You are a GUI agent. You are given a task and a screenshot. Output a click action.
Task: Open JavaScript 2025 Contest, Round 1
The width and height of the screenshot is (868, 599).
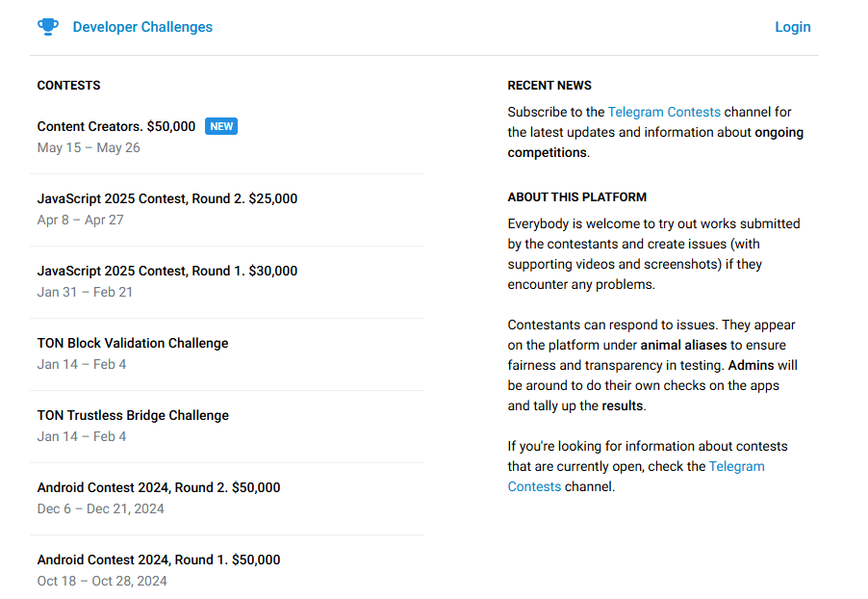167,271
